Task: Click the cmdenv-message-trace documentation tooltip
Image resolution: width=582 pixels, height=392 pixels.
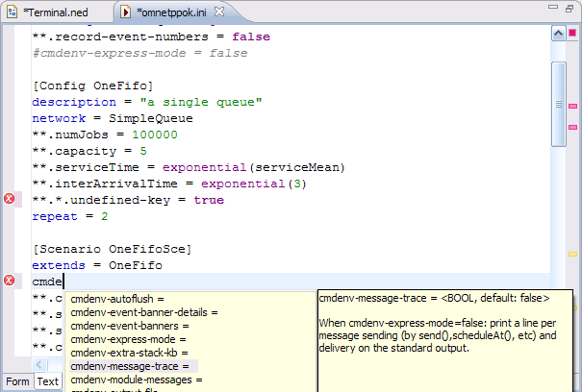Action: [x=445, y=340]
